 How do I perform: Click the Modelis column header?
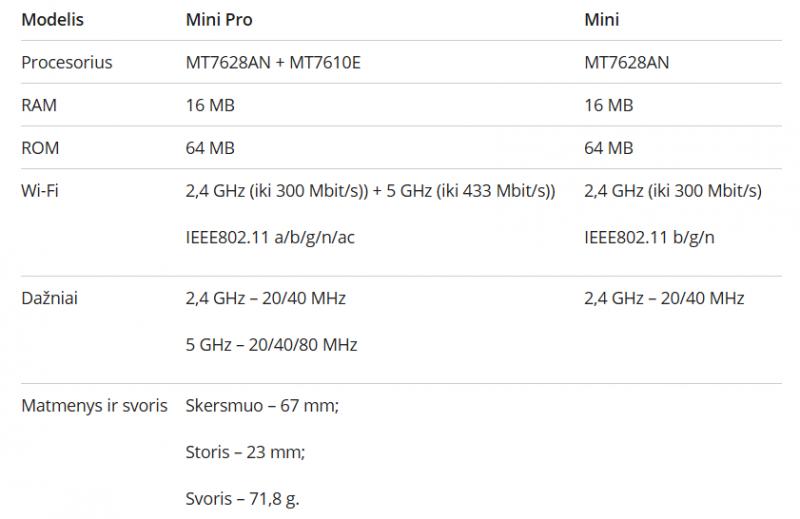(x=52, y=19)
